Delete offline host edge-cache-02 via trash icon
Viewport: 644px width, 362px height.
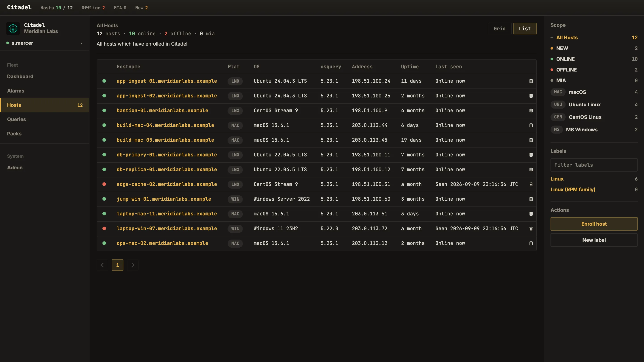click(531, 184)
